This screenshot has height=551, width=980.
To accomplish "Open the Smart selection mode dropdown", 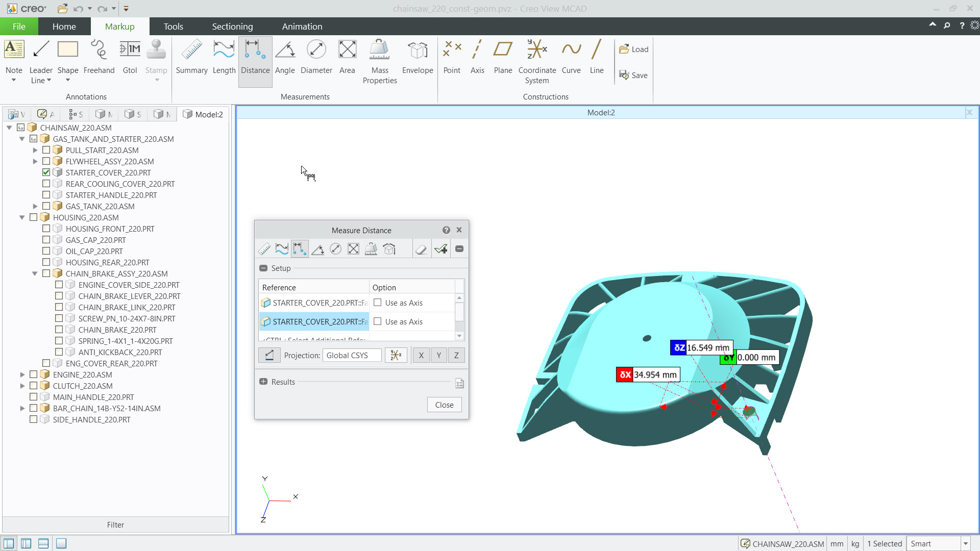I will point(965,544).
